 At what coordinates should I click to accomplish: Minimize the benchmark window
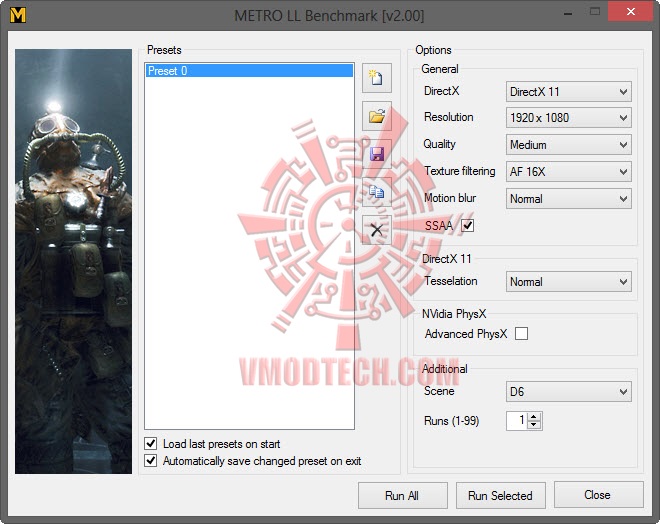coord(568,12)
